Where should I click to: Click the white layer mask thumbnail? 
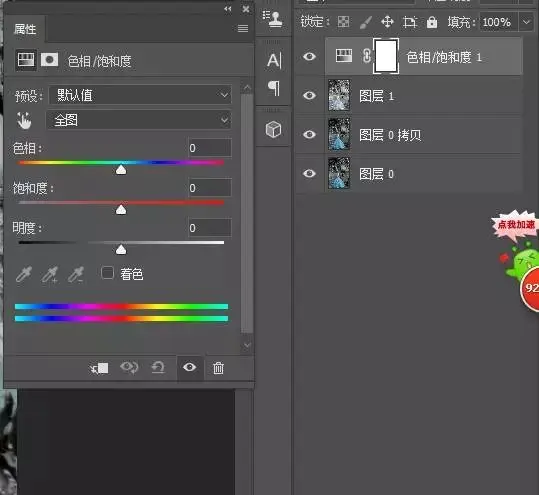click(x=386, y=56)
